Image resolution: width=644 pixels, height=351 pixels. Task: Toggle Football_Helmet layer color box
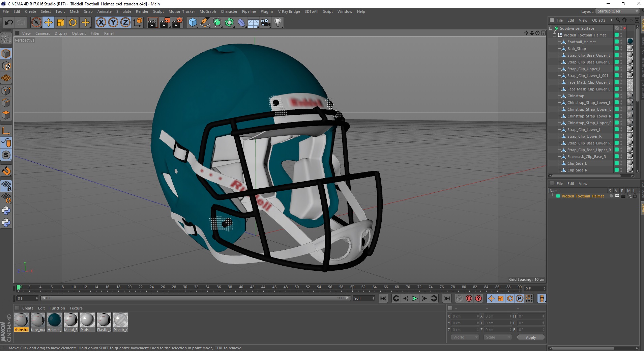pos(616,42)
